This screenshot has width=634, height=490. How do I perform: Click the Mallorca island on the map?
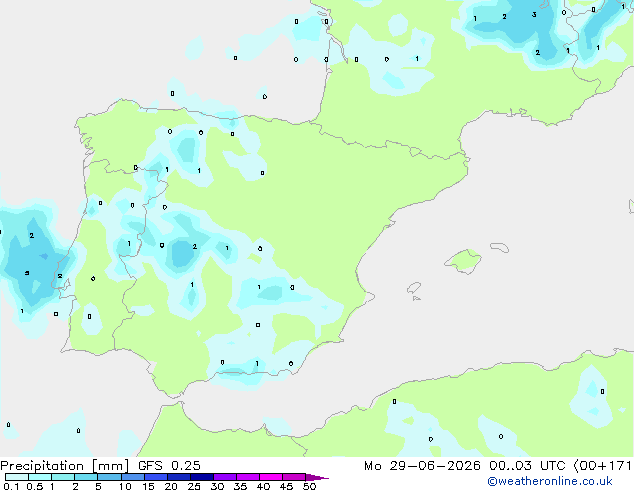[463, 261]
